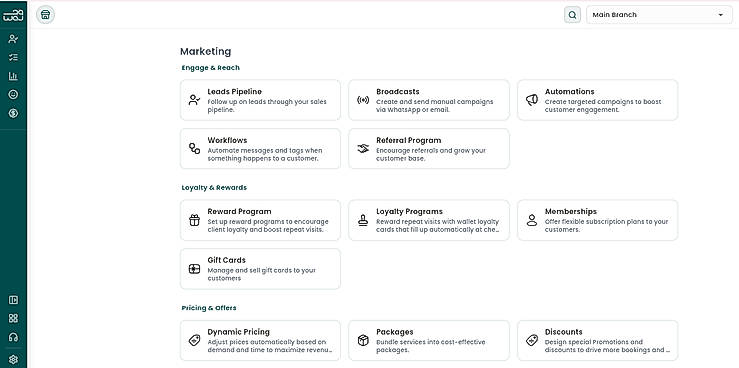Open the dollar sign sidebar icon

[x=13, y=114]
